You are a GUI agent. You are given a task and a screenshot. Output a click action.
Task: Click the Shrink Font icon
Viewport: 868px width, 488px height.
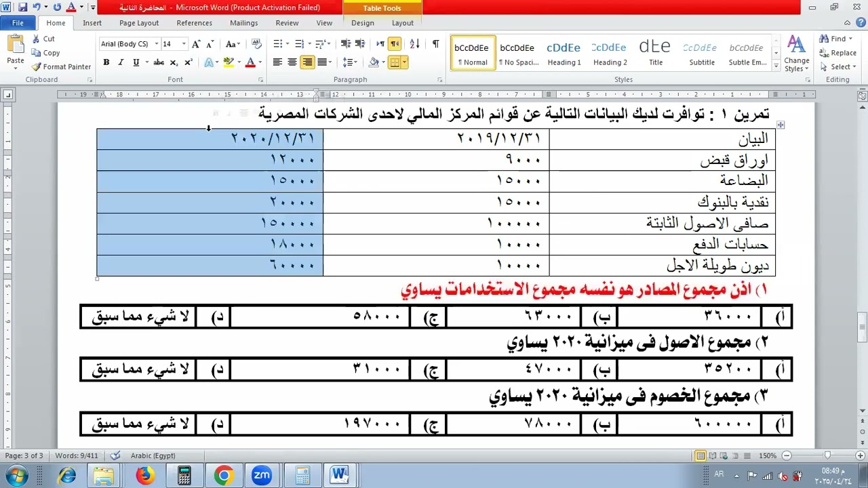[x=210, y=44]
